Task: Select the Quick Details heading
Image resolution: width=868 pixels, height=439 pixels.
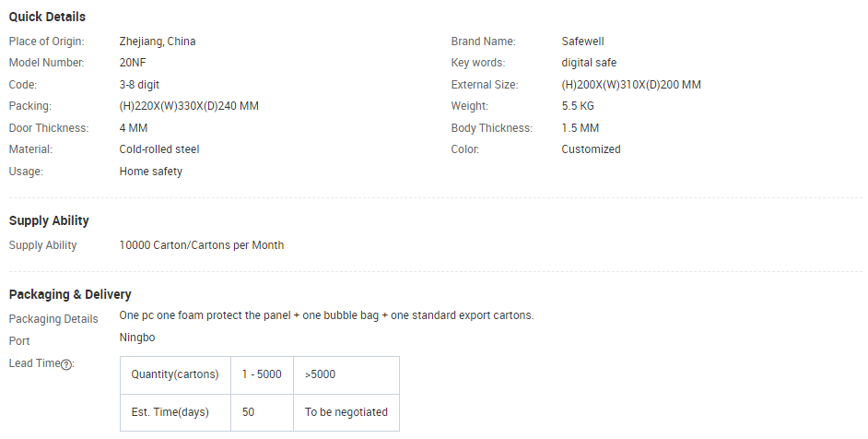Action: pos(47,17)
